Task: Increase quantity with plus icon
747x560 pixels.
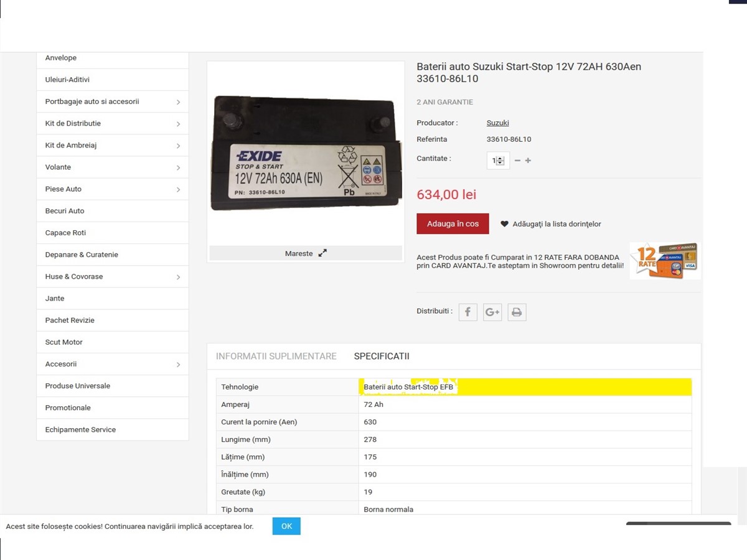Action: tap(528, 161)
